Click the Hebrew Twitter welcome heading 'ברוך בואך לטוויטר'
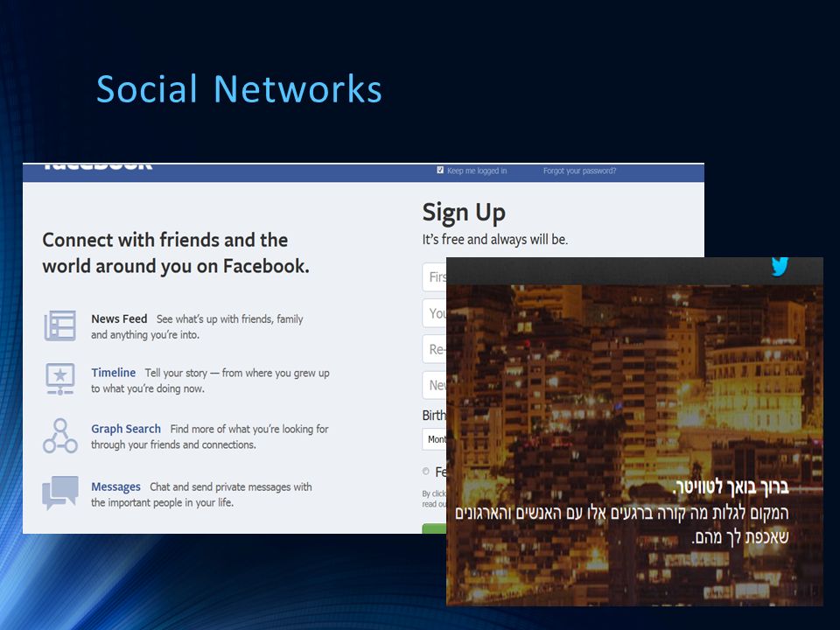 coord(731,487)
